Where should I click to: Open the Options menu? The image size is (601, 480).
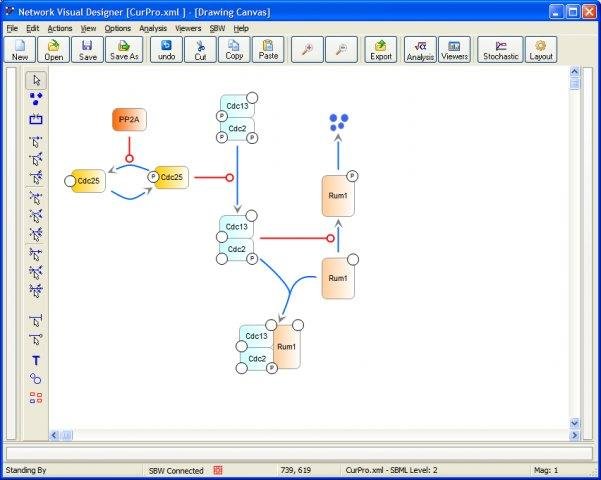118,28
